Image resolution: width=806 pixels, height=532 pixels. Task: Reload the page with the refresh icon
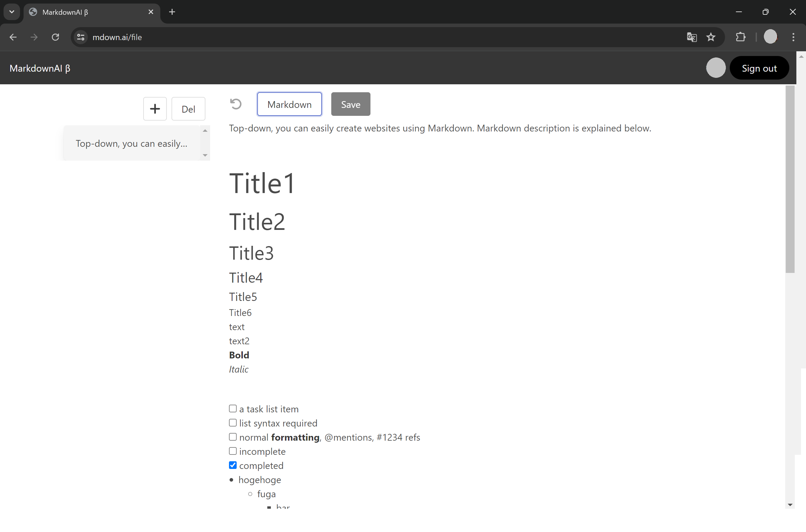[55, 37]
